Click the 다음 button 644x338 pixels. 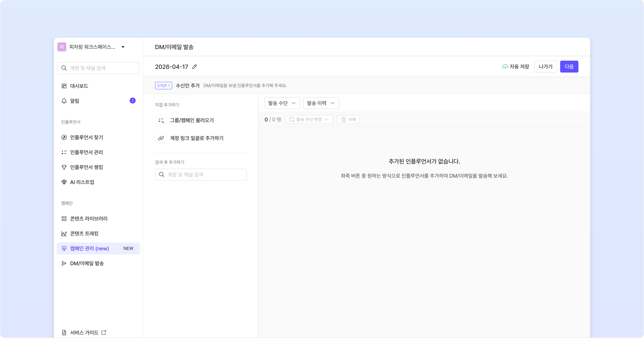(x=569, y=67)
